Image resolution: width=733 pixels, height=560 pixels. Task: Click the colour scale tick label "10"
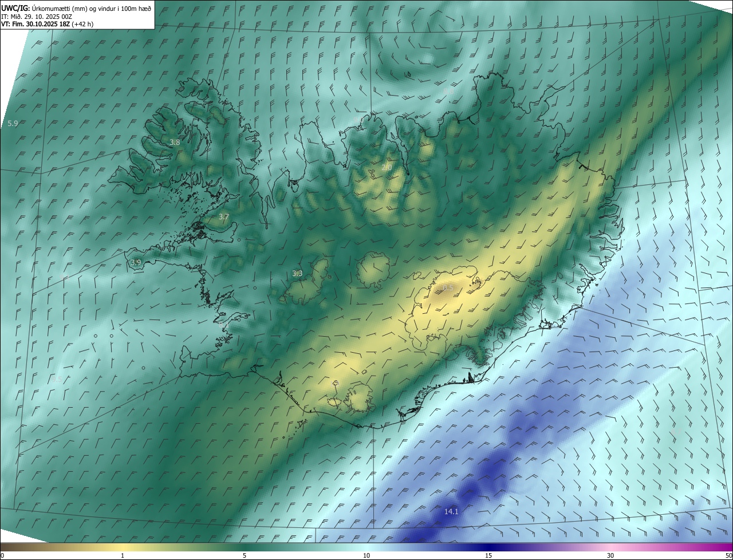tap(366, 555)
